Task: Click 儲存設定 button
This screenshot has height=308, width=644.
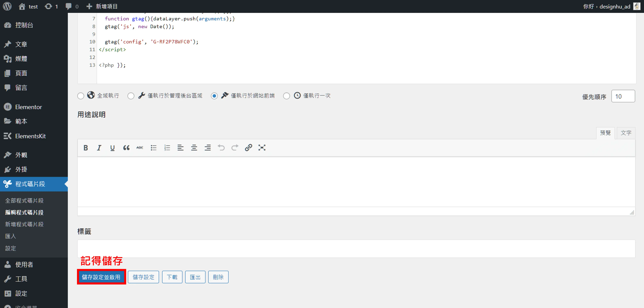Action: (143, 277)
